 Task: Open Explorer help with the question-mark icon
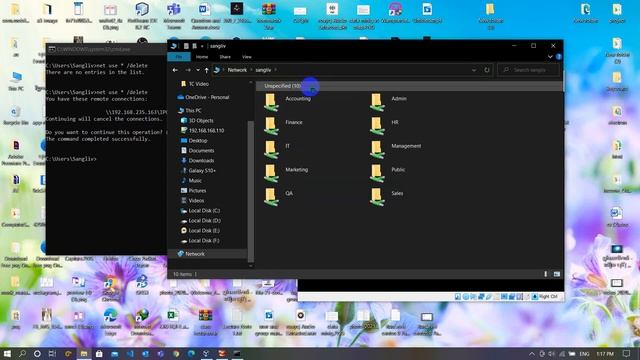pos(559,57)
